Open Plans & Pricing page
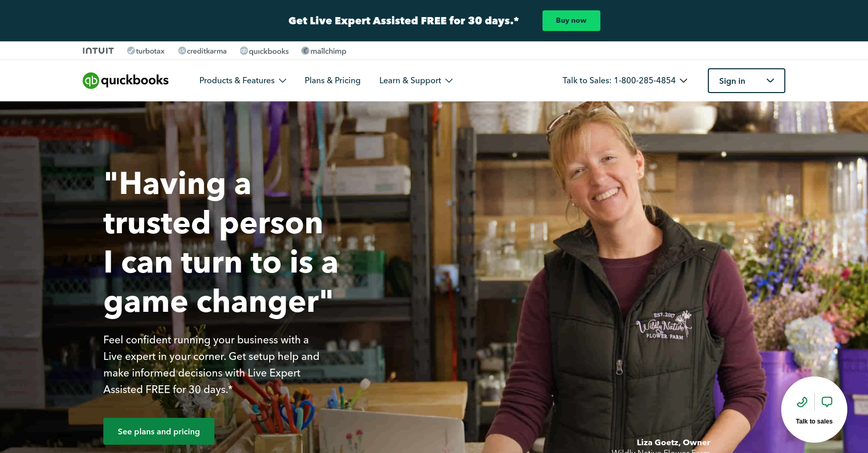The width and height of the screenshot is (868, 453). (x=333, y=81)
